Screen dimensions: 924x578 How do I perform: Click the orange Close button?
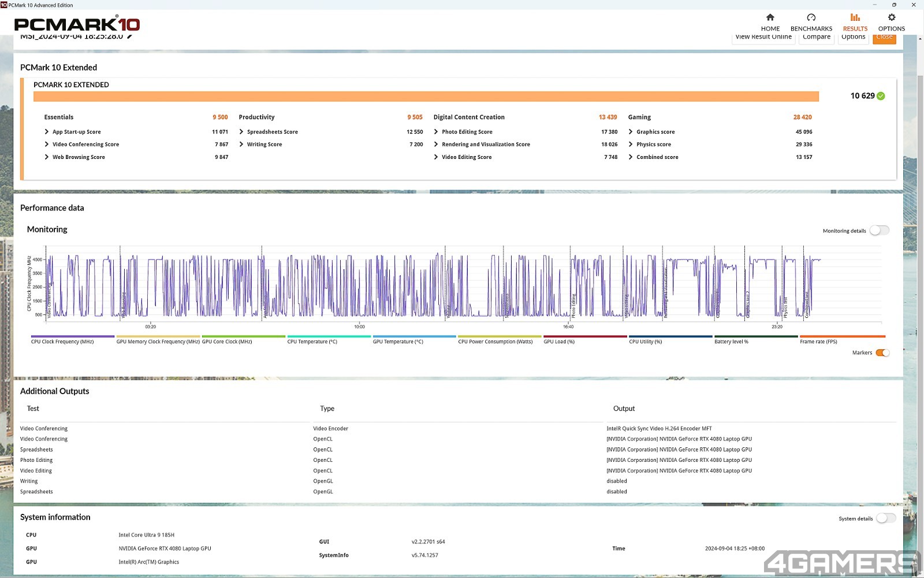point(884,38)
